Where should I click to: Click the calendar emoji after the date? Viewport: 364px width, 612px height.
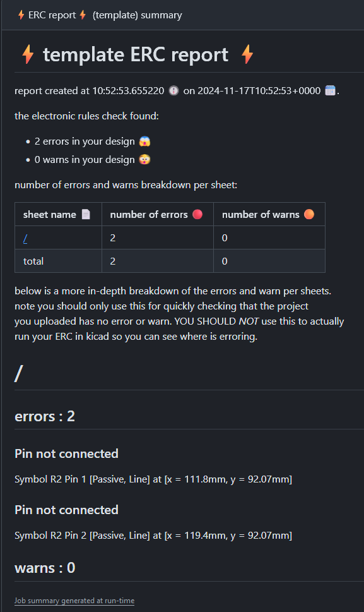(330, 90)
